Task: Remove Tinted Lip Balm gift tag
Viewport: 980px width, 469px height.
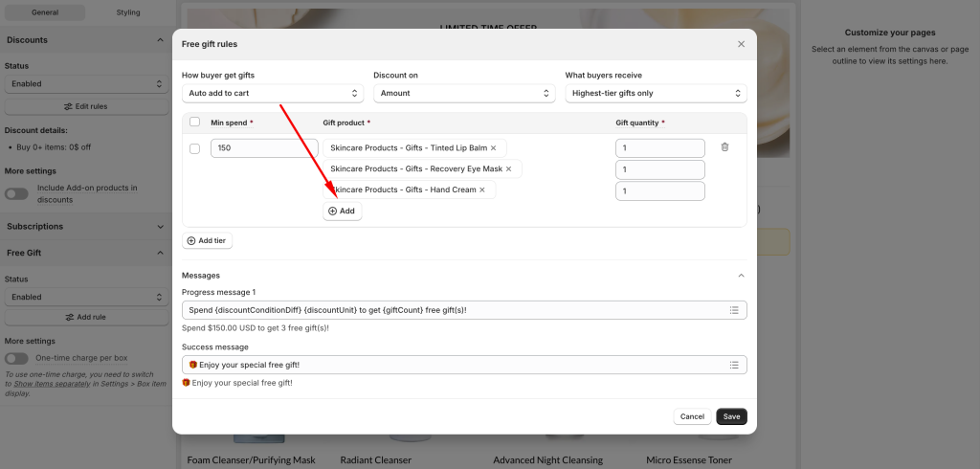Action: point(494,148)
